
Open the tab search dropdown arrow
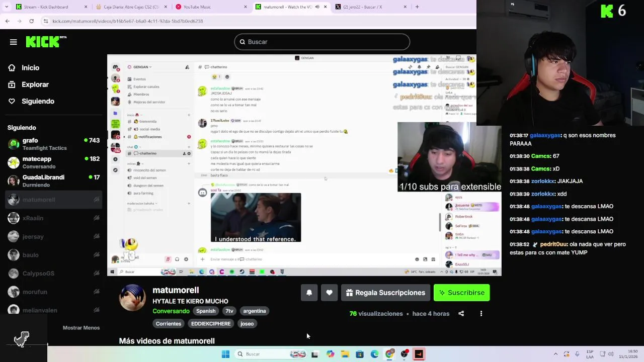click(x=7, y=7)
